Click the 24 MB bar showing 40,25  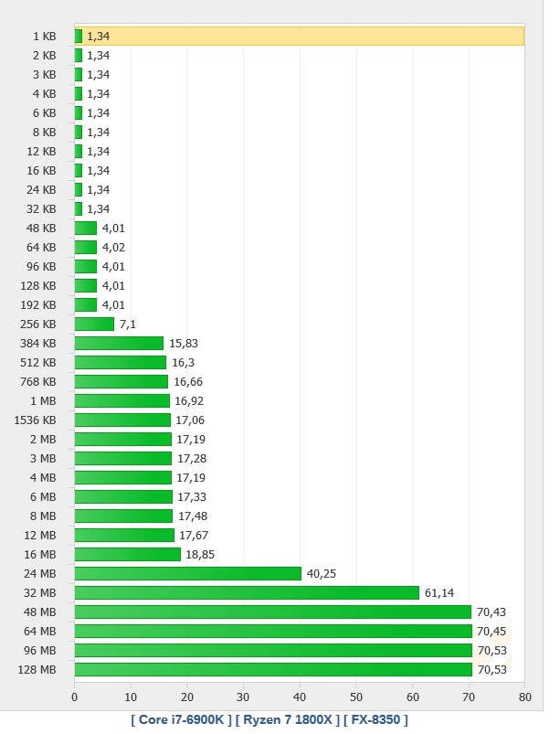(x=187, y=573)
